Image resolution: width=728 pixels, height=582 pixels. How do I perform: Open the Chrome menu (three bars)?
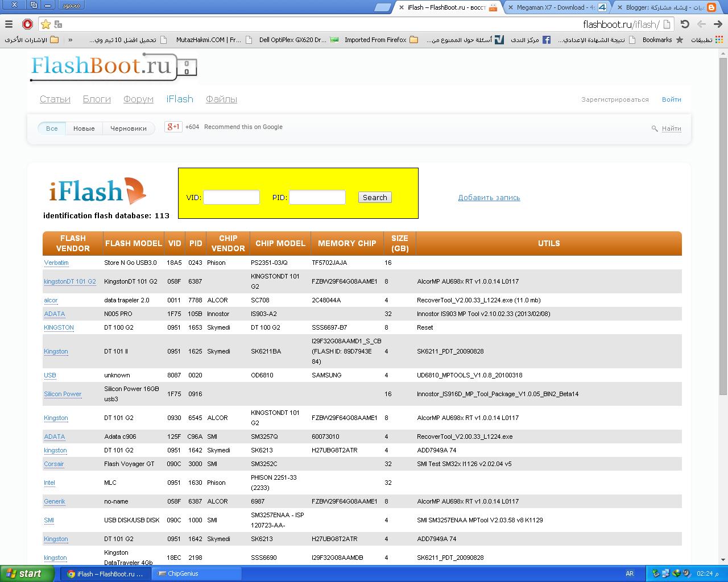pyautogui.click(x=9, y=24)
